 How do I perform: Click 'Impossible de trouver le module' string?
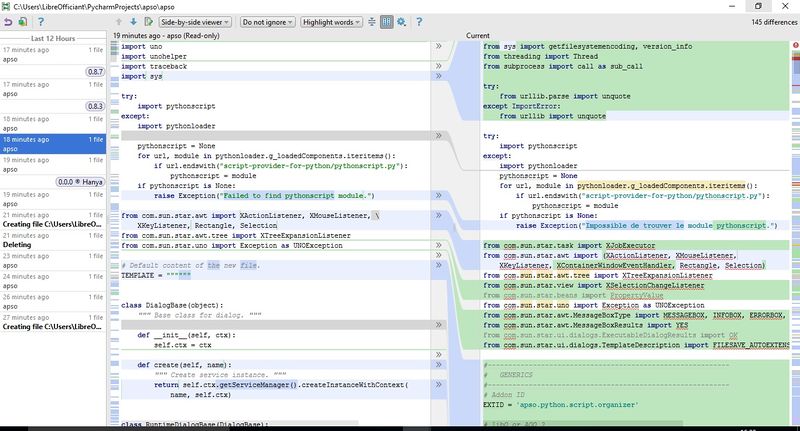(x=648, y=225)
